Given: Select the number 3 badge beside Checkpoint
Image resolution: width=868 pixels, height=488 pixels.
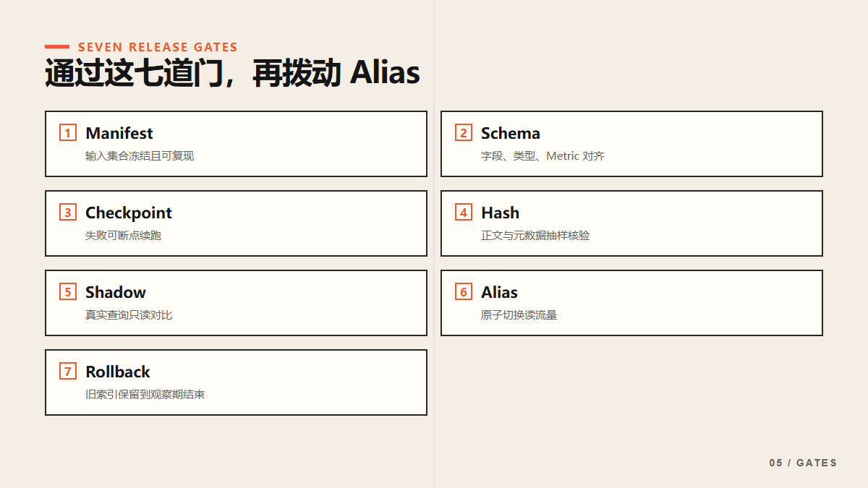Looking at the screenshot, I should [x=68, y=213].
